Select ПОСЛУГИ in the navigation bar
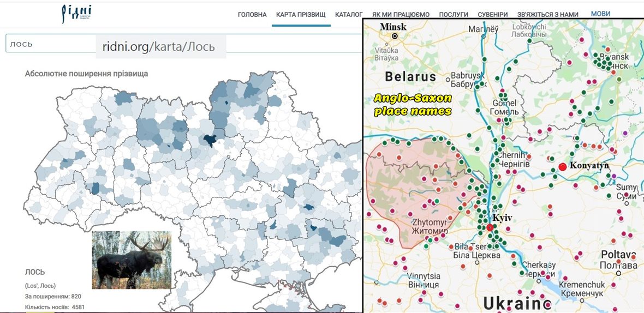Viewport: 644px width, 313px height. click(454, 15)
